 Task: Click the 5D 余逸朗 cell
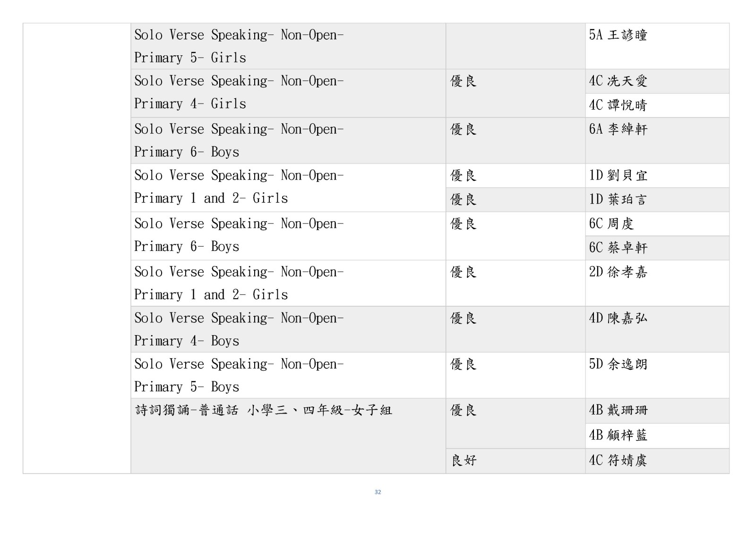pyautogui.click(x=618, y=364)
